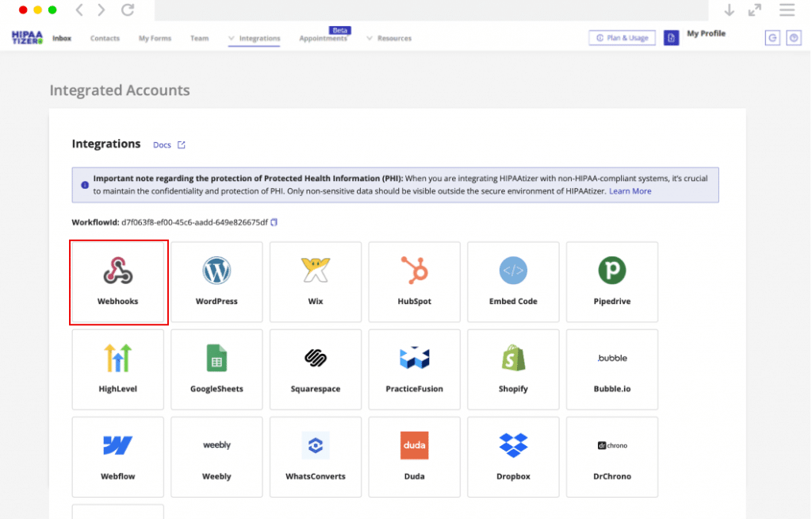Switch to My Forms tab
Viewport: 812px width, 519px height.
(x=155, y=38)
